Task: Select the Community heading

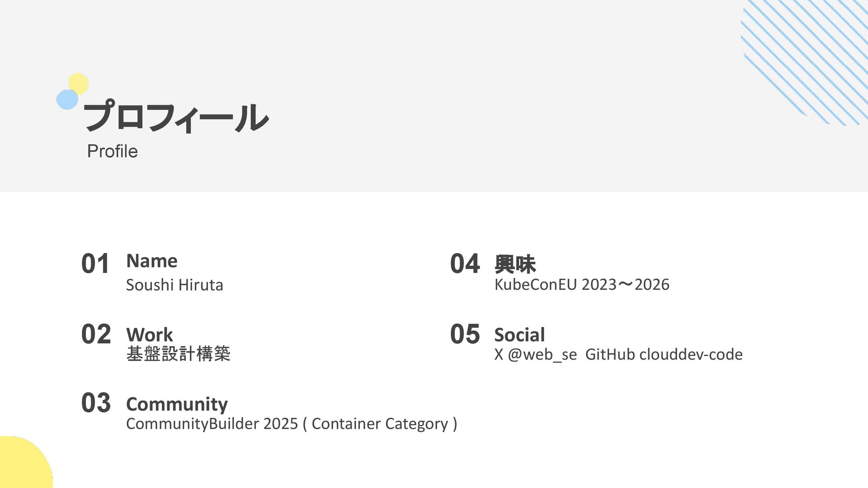Action: point(177,404)
